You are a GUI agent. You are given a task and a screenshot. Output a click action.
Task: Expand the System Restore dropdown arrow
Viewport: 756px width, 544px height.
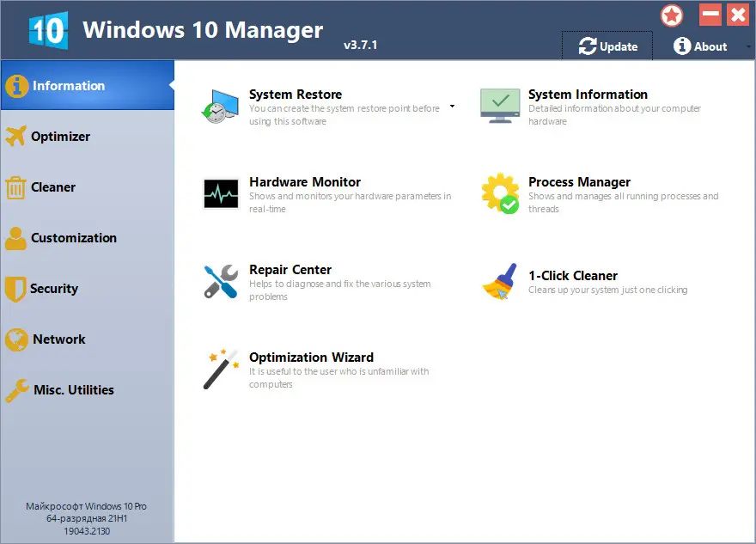(x=452, y=106)
